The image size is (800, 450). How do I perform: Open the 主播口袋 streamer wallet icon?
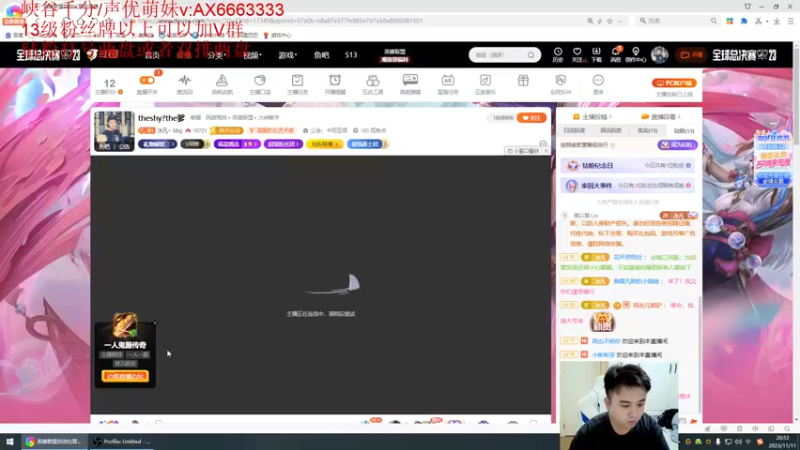pos(260,81)
